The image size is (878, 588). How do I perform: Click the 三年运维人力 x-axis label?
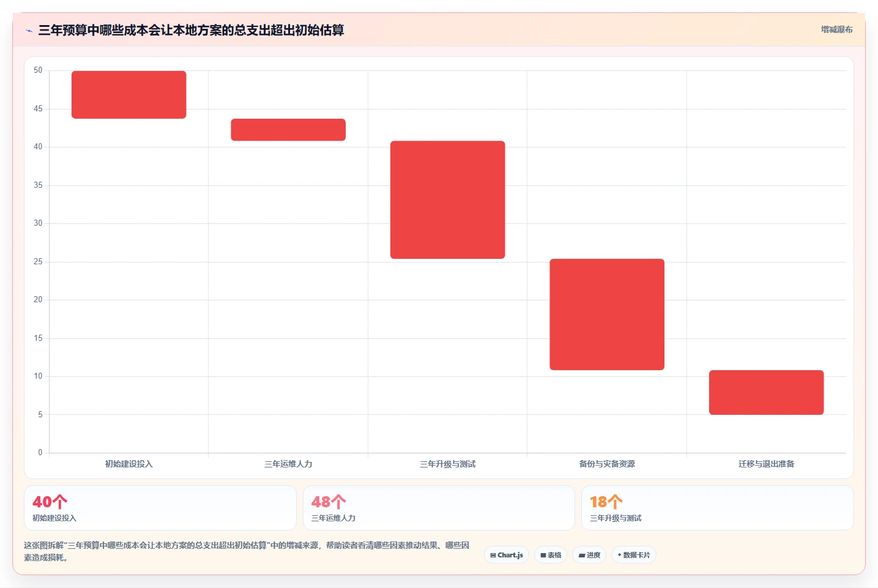coord(288,464)
